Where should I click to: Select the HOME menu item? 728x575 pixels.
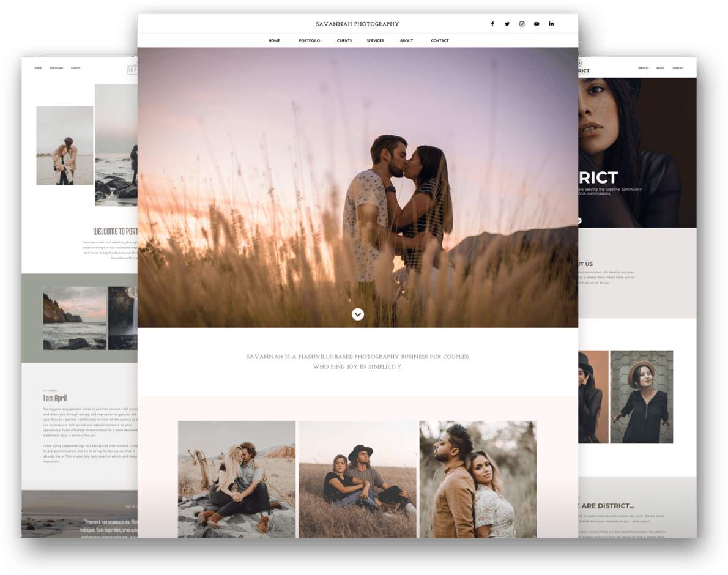tap(274, 40)
